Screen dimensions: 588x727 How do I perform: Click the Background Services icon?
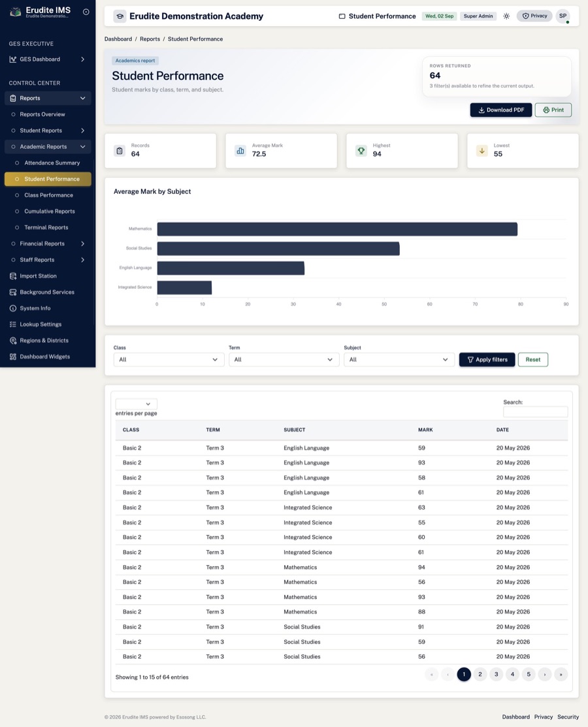[x=13, y=292]
